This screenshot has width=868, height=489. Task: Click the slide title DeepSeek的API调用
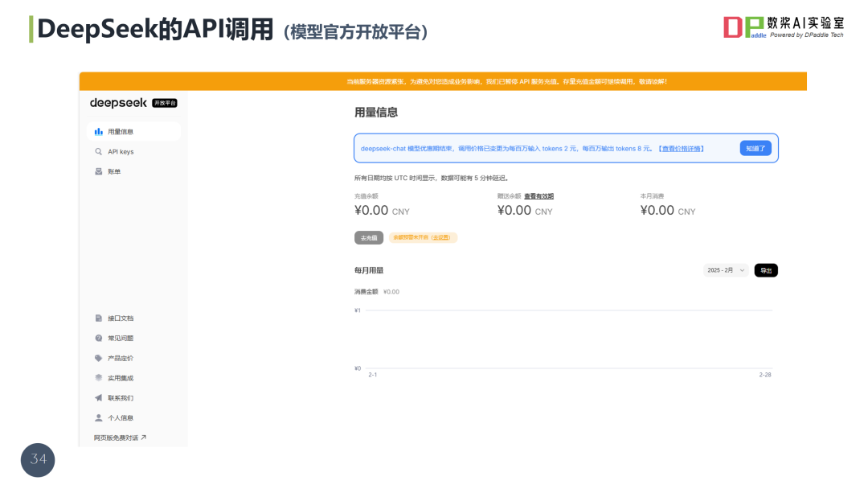[155, 29]
